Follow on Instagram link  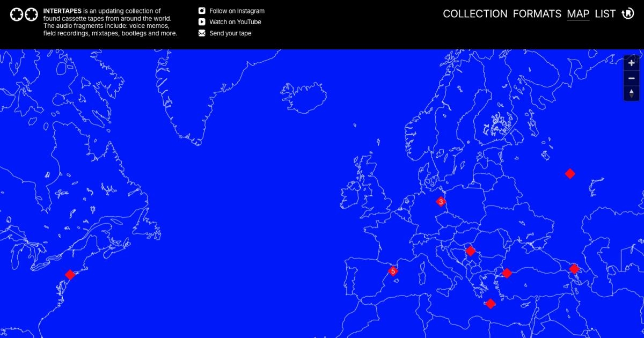tap(237, 11)
